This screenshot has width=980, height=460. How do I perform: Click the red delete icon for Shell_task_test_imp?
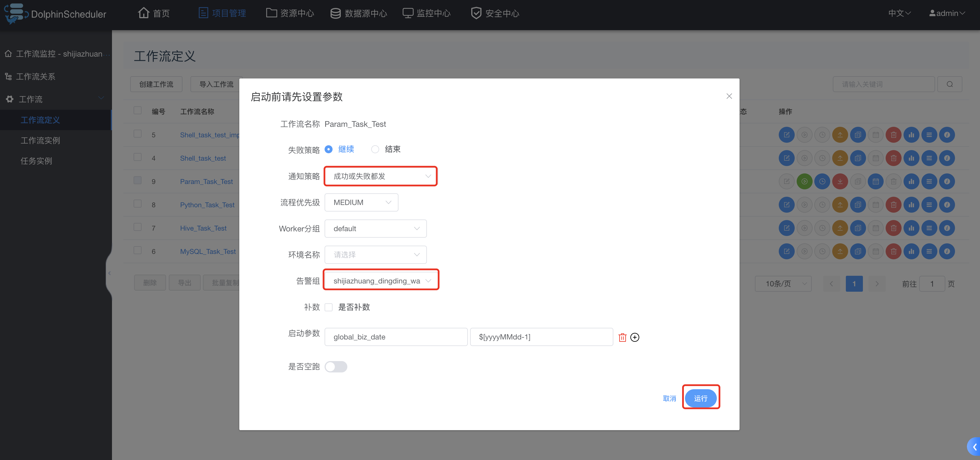[x=893, y=135]
